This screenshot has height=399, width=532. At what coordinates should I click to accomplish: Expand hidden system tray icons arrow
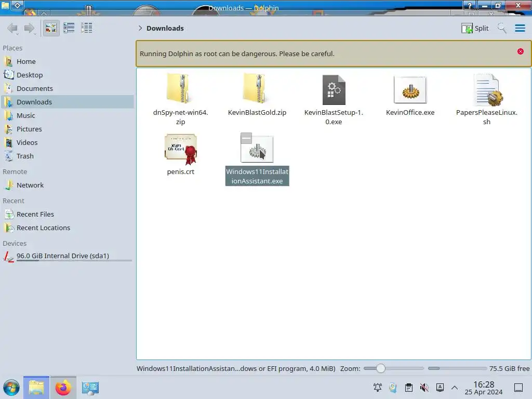[x=455, y=388]
